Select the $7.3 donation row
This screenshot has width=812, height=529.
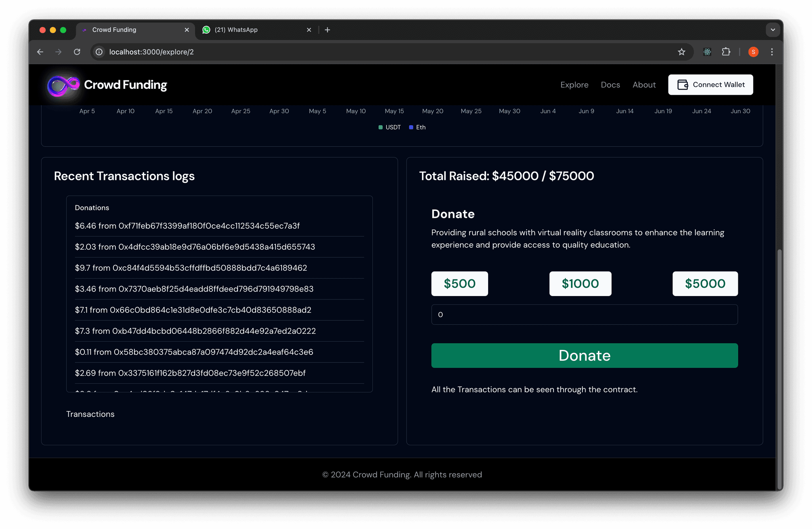tap(219, 331)
